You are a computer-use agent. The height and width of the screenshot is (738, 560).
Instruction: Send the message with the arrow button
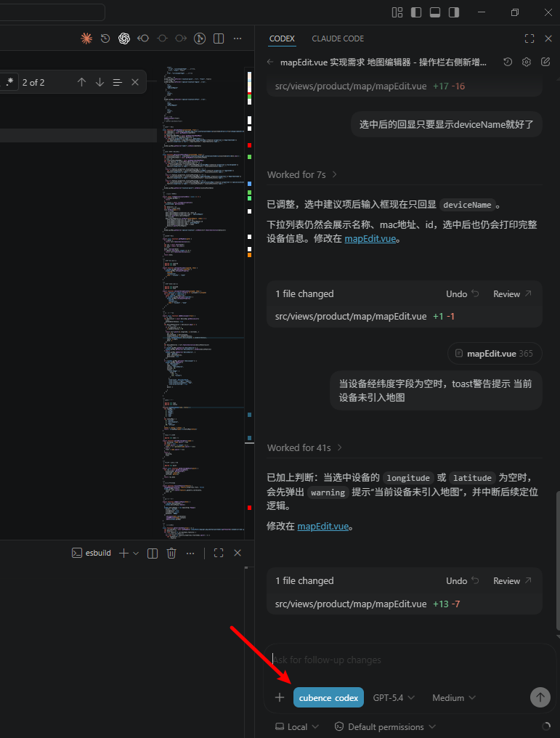point(540,697)
